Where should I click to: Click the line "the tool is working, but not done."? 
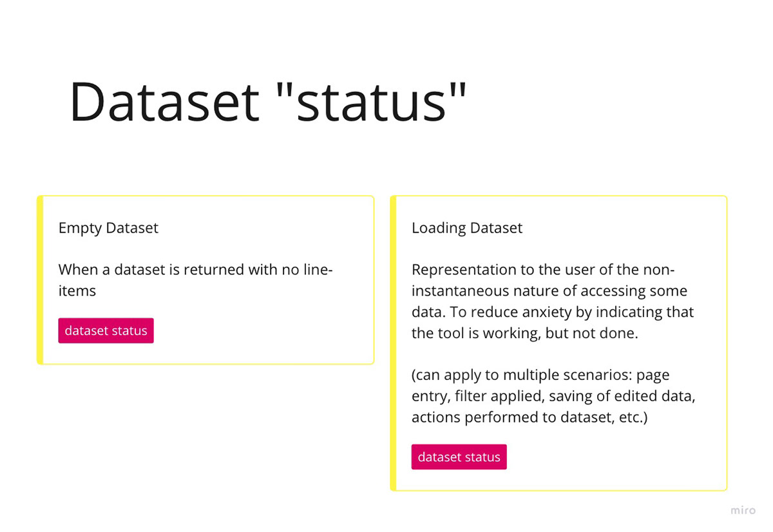[525, 333]
